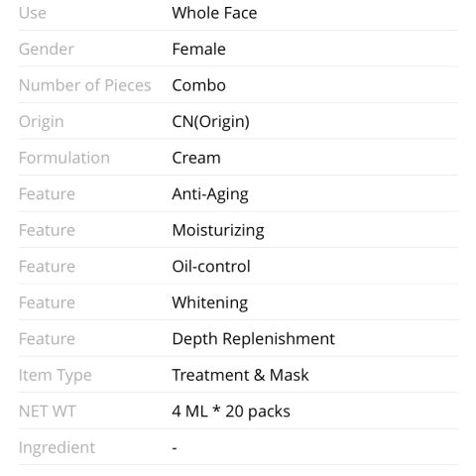Click the 'Combo' number of pieces value
The height and width of the screenshot is (476, 476).
click(199, 85)
